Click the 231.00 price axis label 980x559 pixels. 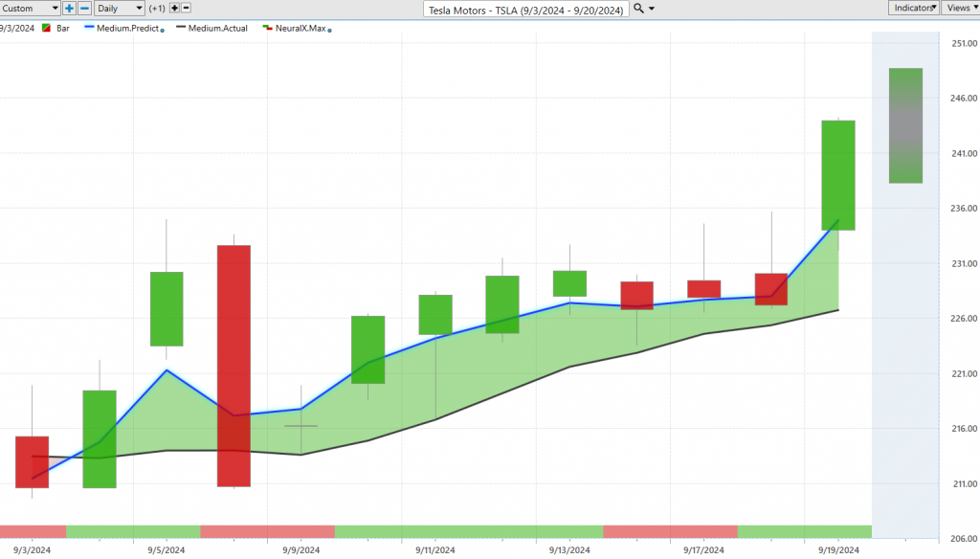click(x=965, y=263)
